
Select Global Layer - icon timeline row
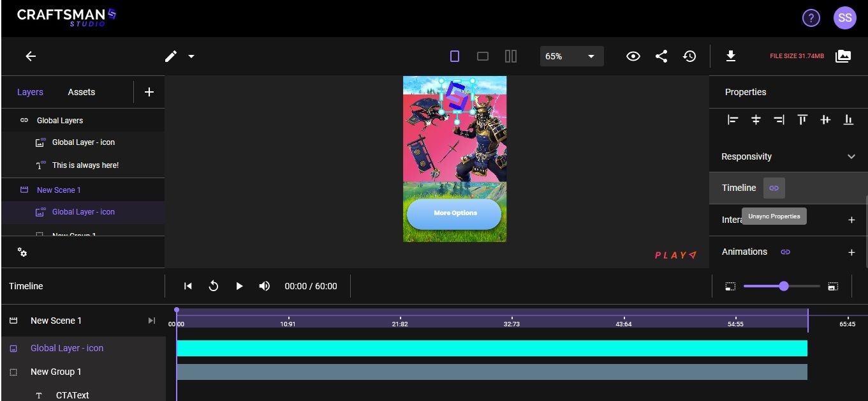pyautogui.click(x=83, y=348)
